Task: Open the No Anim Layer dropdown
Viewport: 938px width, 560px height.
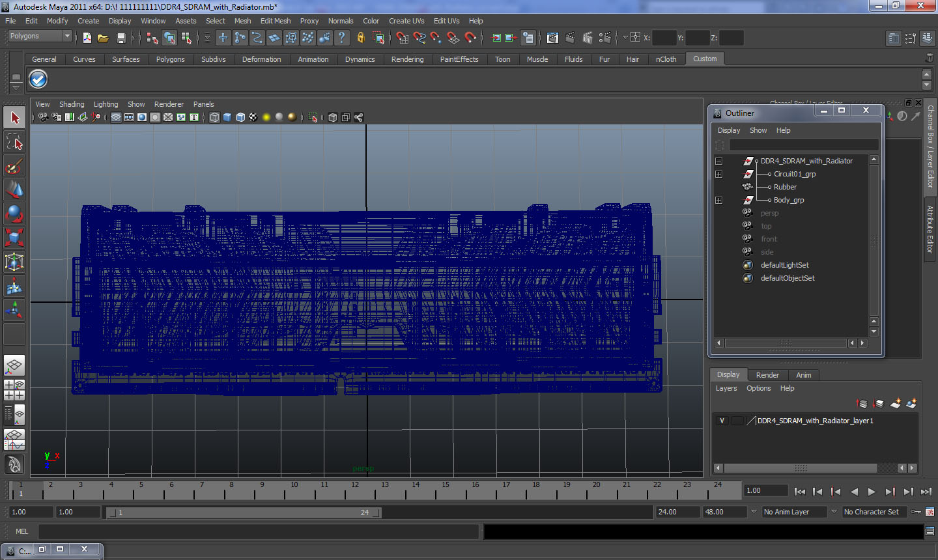Action: pyautogui.click(x=795, y=512)
